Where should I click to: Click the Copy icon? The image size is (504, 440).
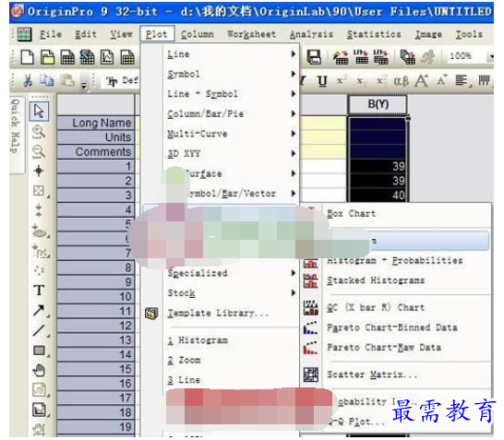click(47, 80)
